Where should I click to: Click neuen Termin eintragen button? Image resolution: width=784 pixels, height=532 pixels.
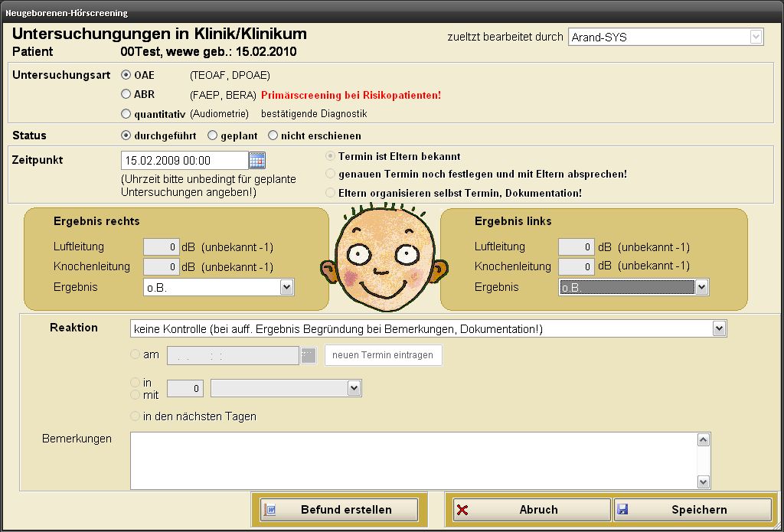pyautogui.click(x=383, y=355)
